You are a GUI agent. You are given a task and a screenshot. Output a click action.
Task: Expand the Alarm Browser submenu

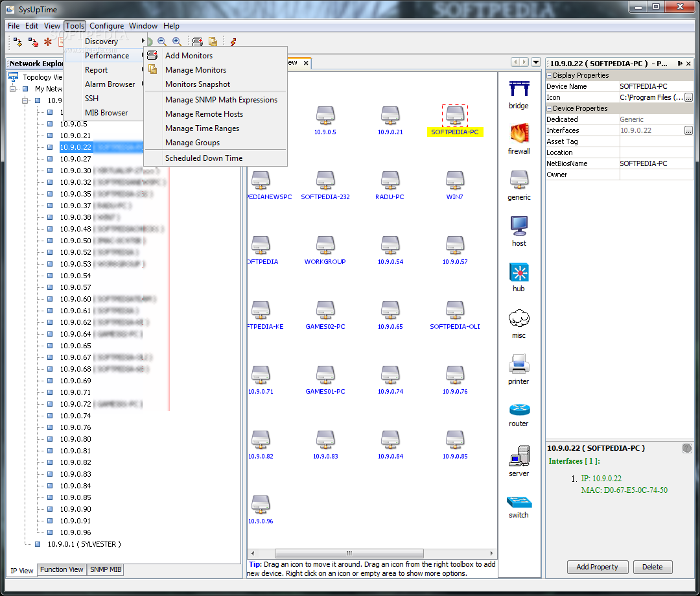coord(104,84)
